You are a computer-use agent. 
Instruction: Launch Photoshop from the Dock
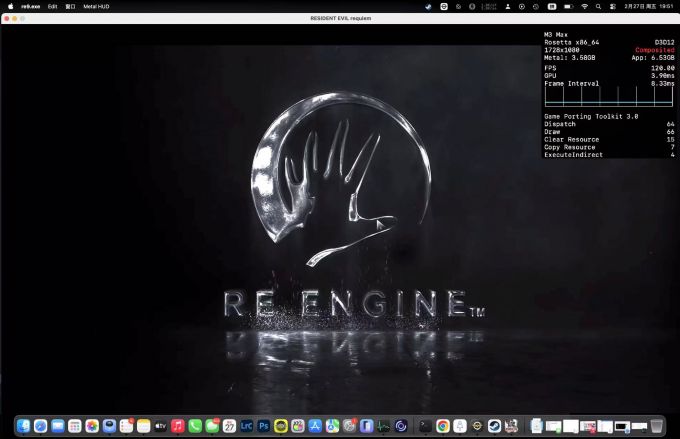[x=264, y=426]
